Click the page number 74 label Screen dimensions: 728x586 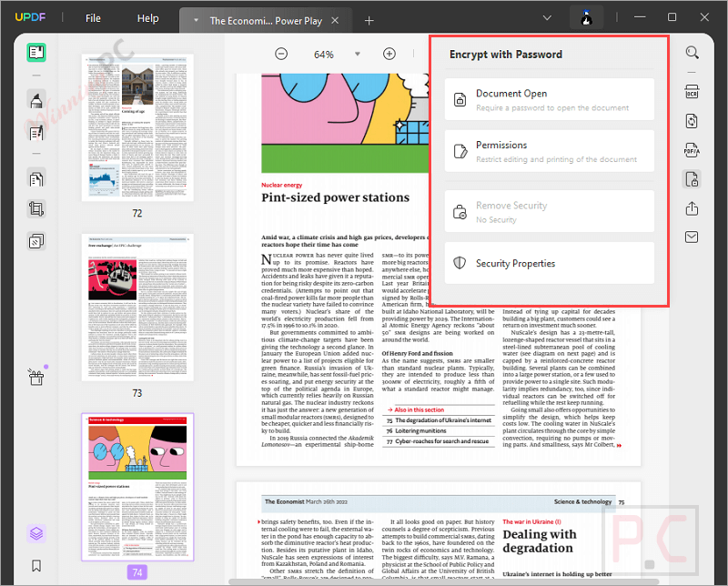tap(137, 572)
